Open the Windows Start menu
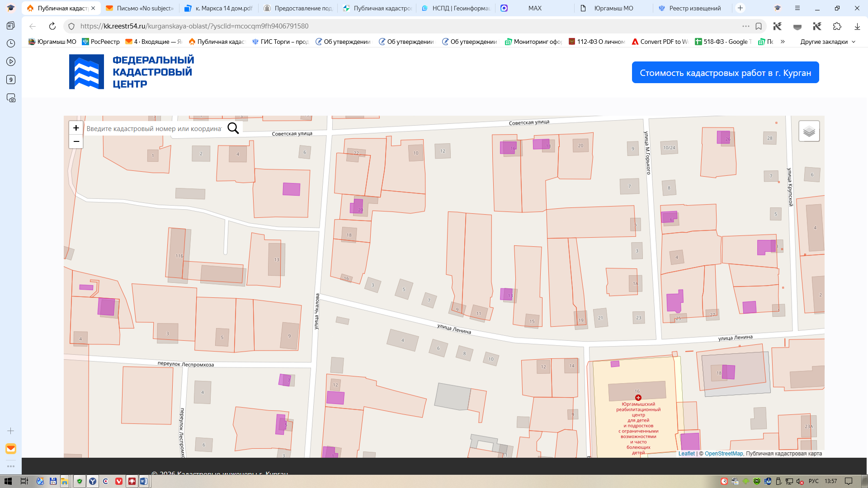The width and height of the screenshot is (868, 488). (8, 481)
